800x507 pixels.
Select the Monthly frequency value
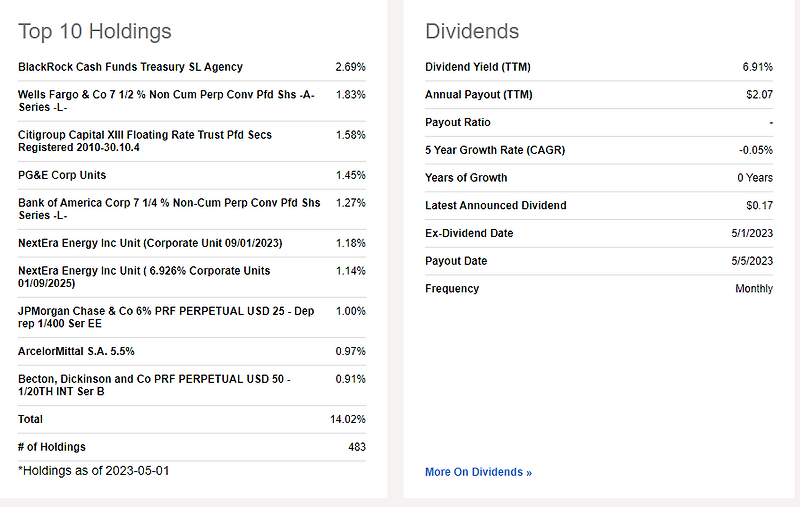click(754, 289)
